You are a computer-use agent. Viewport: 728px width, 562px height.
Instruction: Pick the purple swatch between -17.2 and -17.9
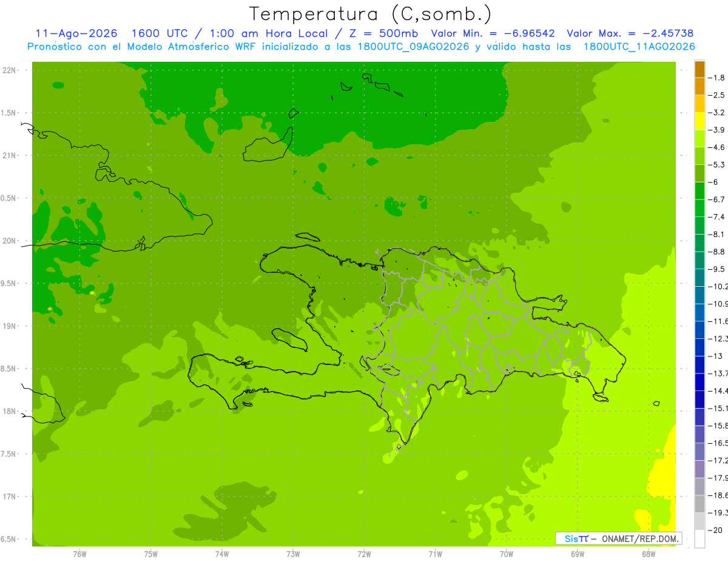coord(699,469)
